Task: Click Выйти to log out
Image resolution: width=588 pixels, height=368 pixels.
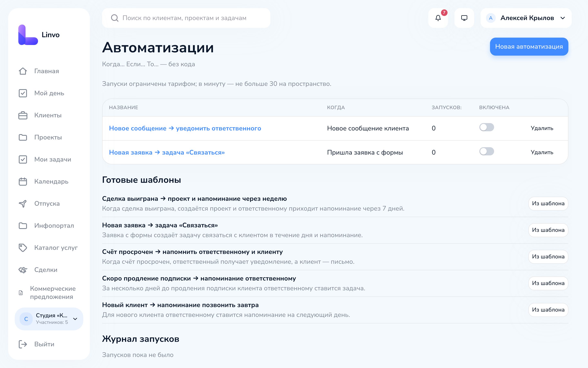Action: 44,344
